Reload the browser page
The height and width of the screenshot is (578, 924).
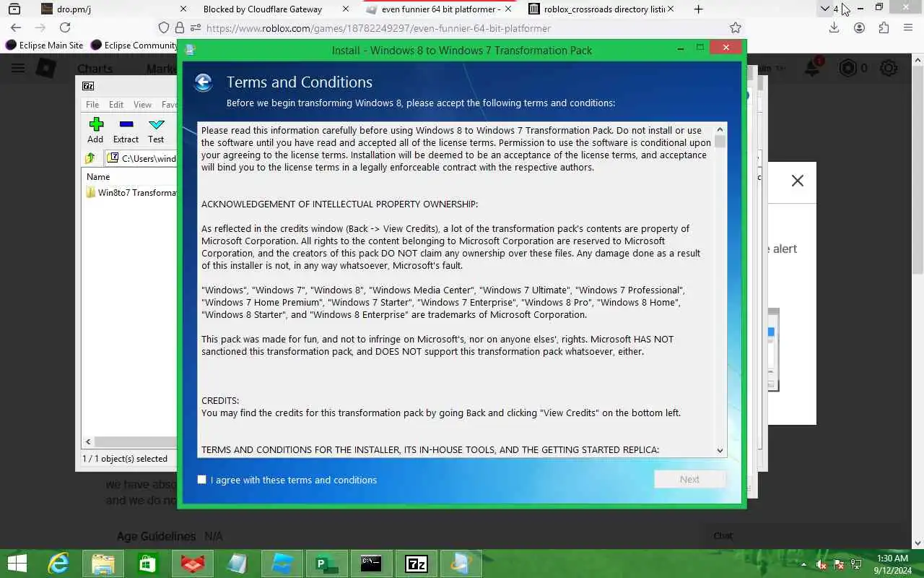click(x=65, y=27)
